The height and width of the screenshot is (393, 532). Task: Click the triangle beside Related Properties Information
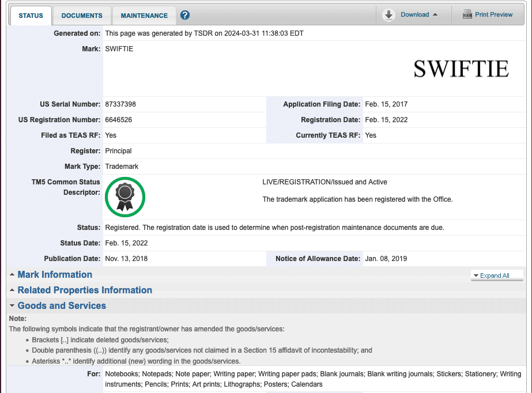pyautogui.click(x=12, y=290)
